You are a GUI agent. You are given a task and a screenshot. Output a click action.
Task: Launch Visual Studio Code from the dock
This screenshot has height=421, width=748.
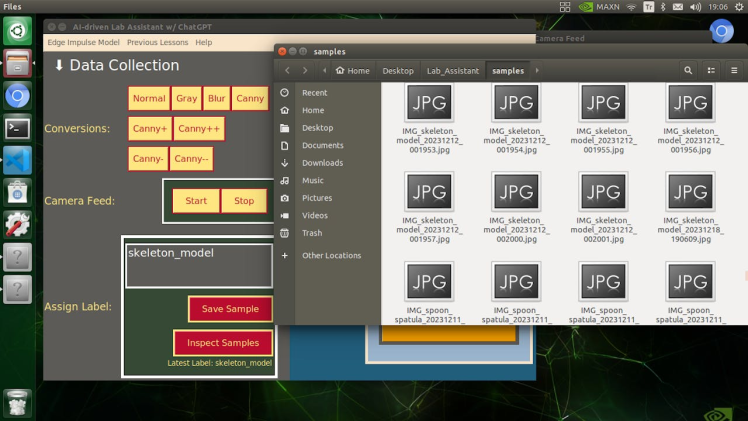[x=18, y=160]
